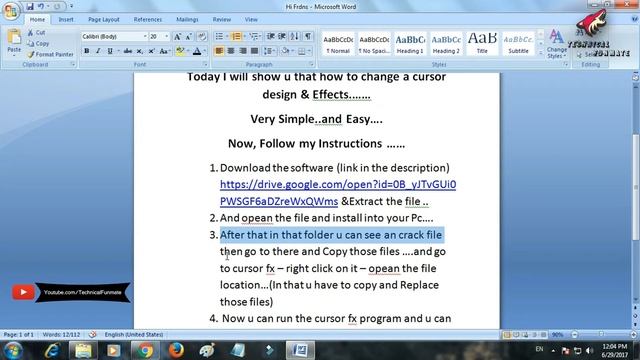Switch to the Mailings tab
The width and height of the screenshot is (640, 360).
187,20
